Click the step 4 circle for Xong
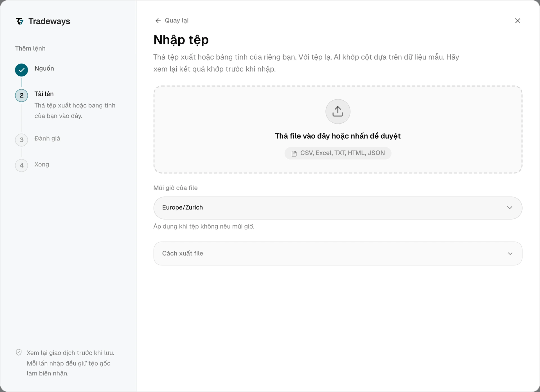Image resolution: width=540 pixels, height=392 pixels. [x=22, y=165]
